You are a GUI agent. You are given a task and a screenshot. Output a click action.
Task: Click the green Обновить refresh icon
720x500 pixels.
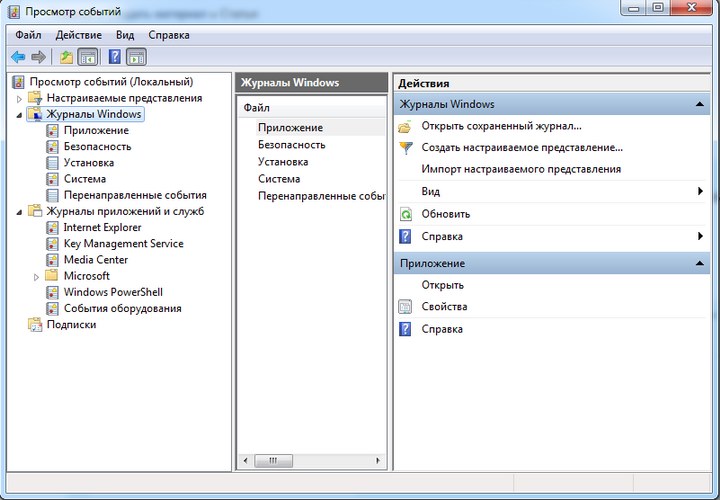[x=405, y=214]
